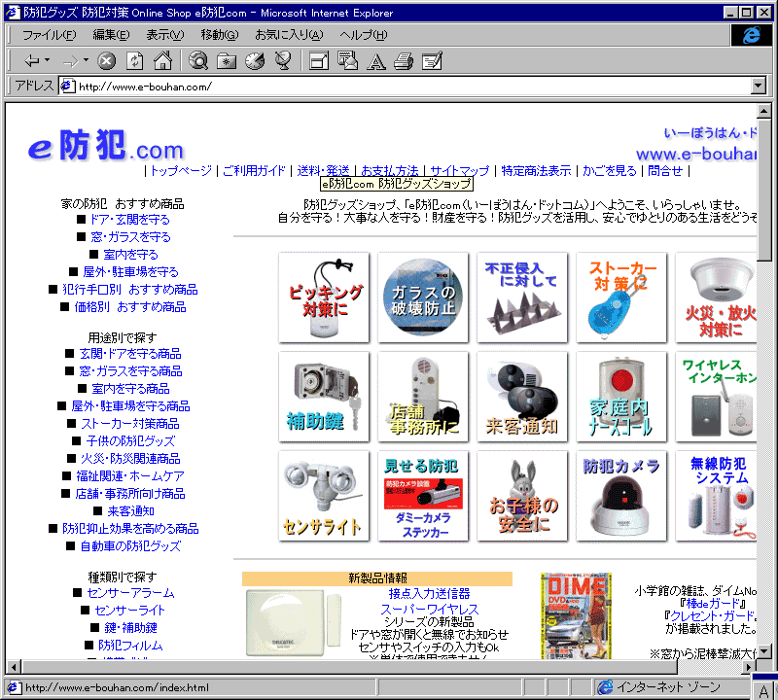Screen dimensions: 778x700
Task: Open 犯行手口別 おすすめ商品 sidebar link
Action: pyautogui.click(x=130, y=289)
